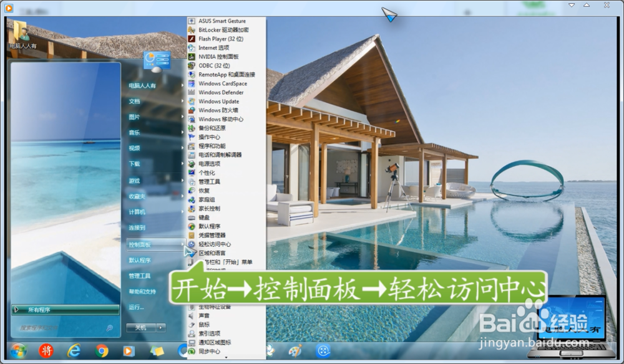Open Google Chrome from taskbar
624x364 pixels.
point(102,351)
